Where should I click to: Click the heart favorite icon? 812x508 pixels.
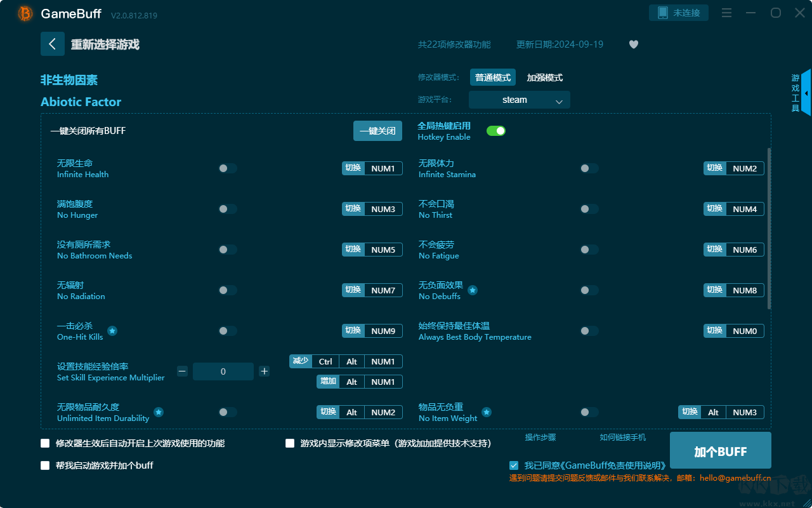[634, 44]
